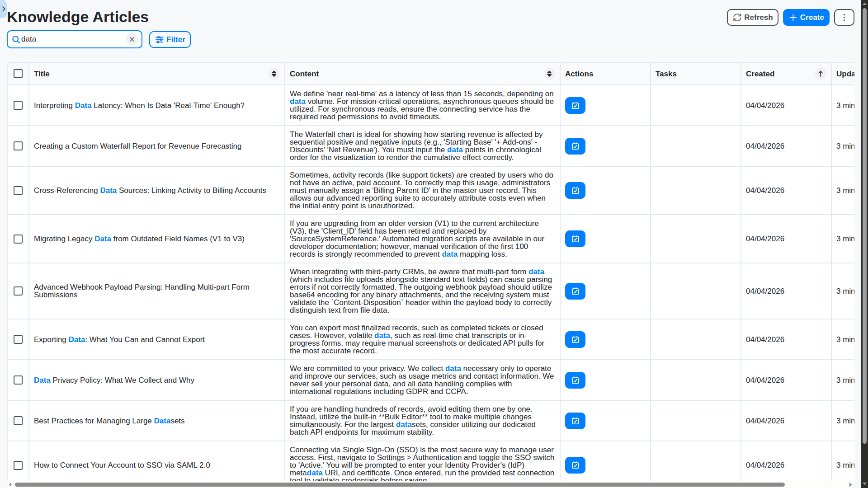
Task: Open the three-dot overflow menu
Action: 844,17
